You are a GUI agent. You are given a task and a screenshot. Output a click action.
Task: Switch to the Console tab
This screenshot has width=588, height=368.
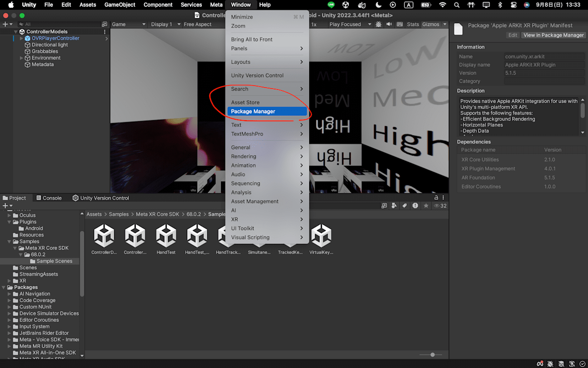click(x=49, y=198)
